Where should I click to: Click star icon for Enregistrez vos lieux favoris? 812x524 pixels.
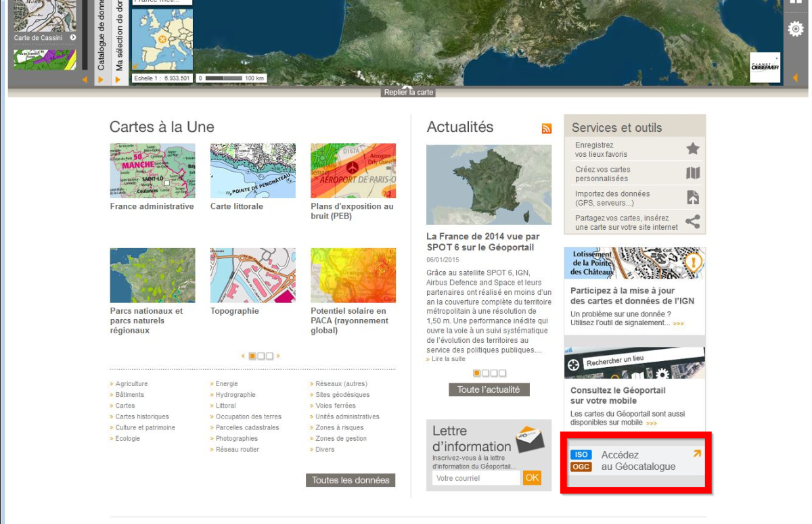(x=693, y=149)
